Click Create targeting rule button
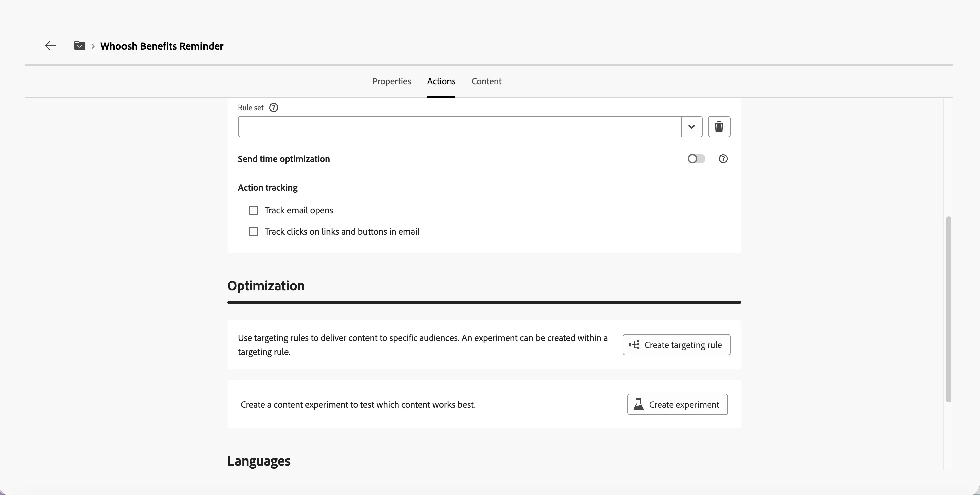This screenshot has height=495, width=980. click(x=676, y=345)
